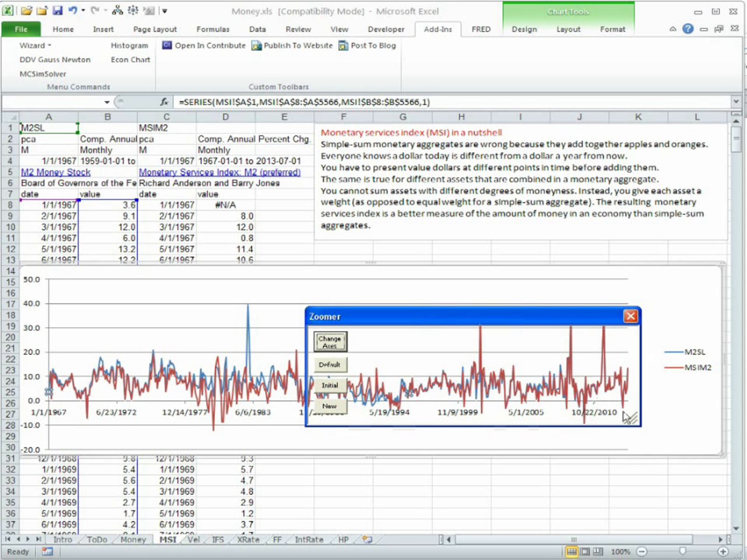Click the zoom slider handle
The width and height of the screenshot is (747, 560).
point(682,551)
